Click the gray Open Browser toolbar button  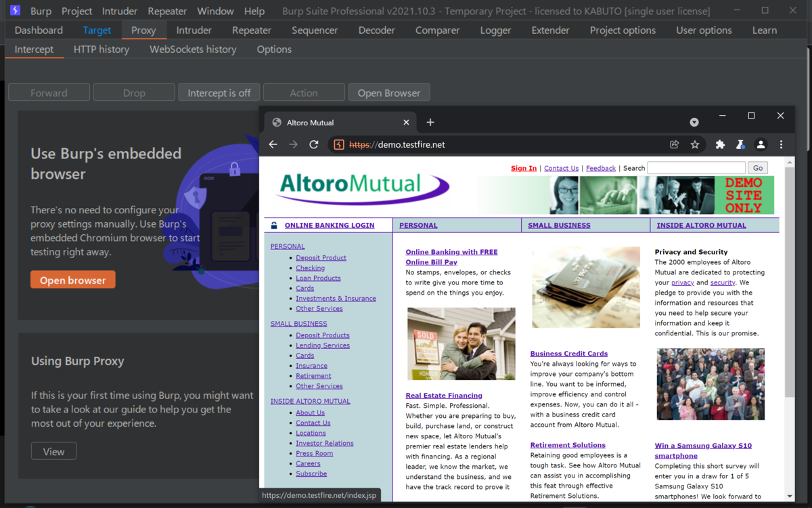coord(389,93)
